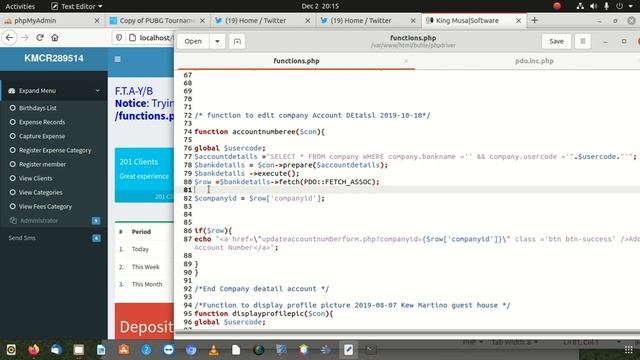The height and width of the screenshot is (360, 640).
Task: Open VLC media player from the dock
Action: point(213,350)
